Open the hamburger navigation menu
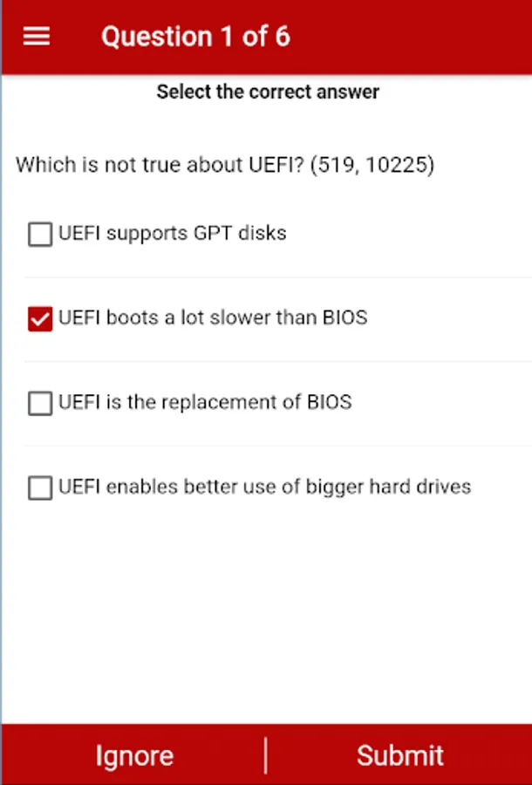 click(x=36, y=37)
